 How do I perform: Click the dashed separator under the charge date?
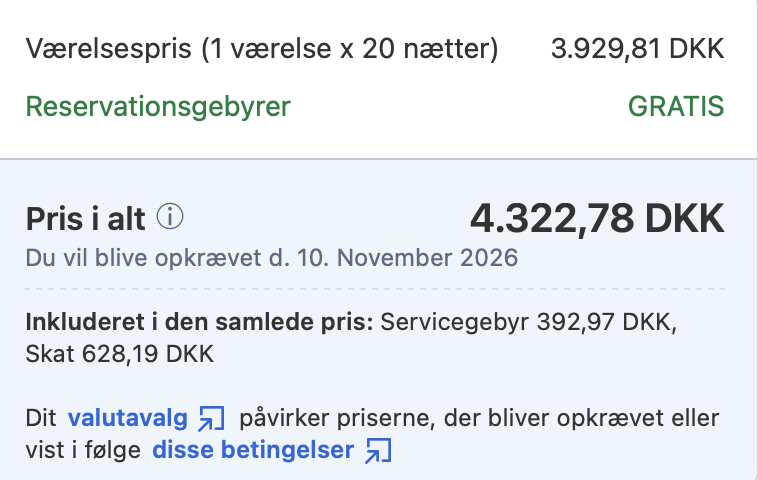375,289
